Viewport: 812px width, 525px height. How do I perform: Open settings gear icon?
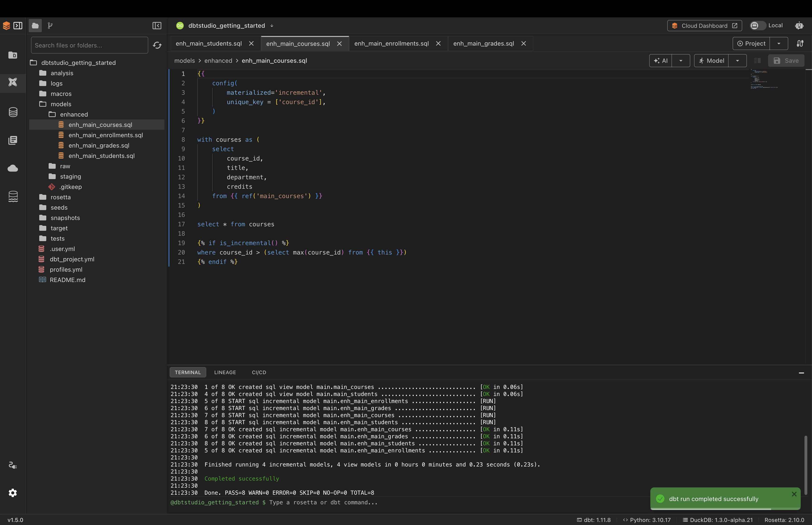pos(13,493)
